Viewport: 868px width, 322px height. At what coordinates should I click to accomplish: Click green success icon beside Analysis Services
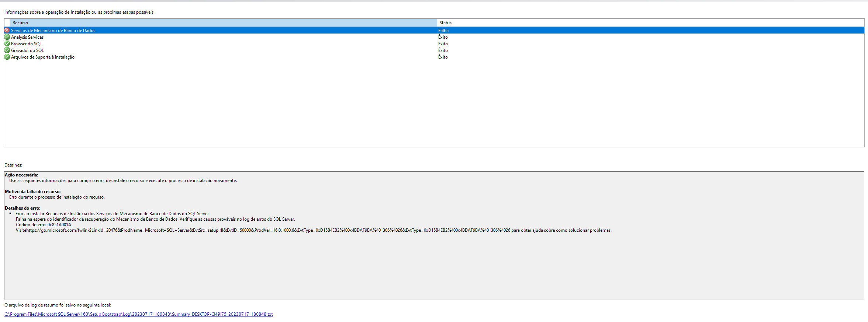tap(7, 37)
